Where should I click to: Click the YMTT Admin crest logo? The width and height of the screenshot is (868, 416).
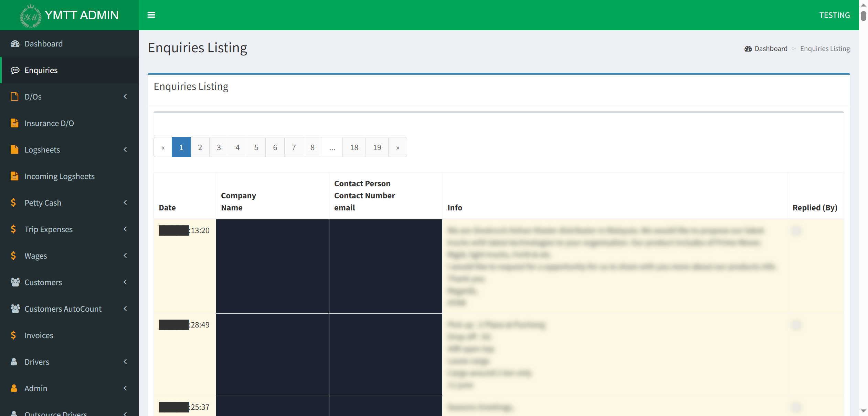point(31,16)
